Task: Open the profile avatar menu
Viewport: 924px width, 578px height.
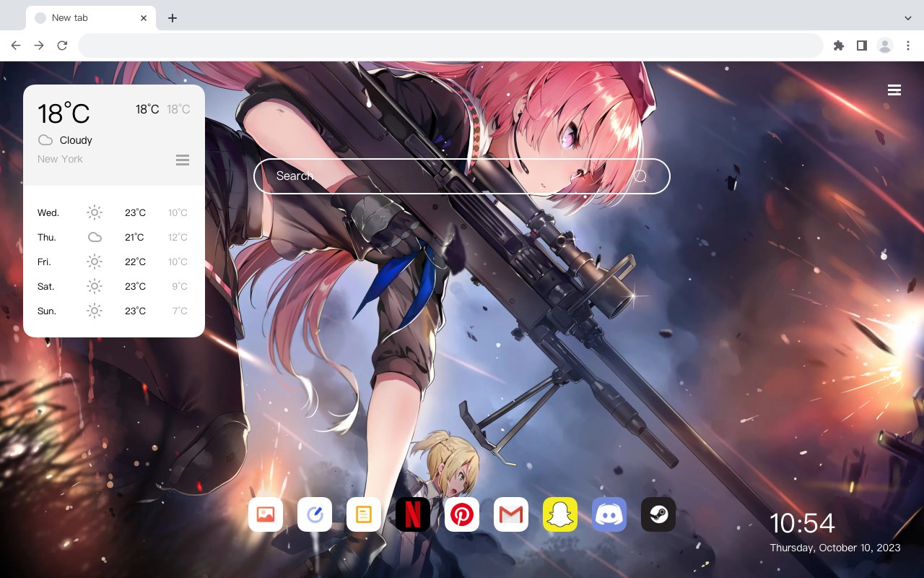Action: 885,46
